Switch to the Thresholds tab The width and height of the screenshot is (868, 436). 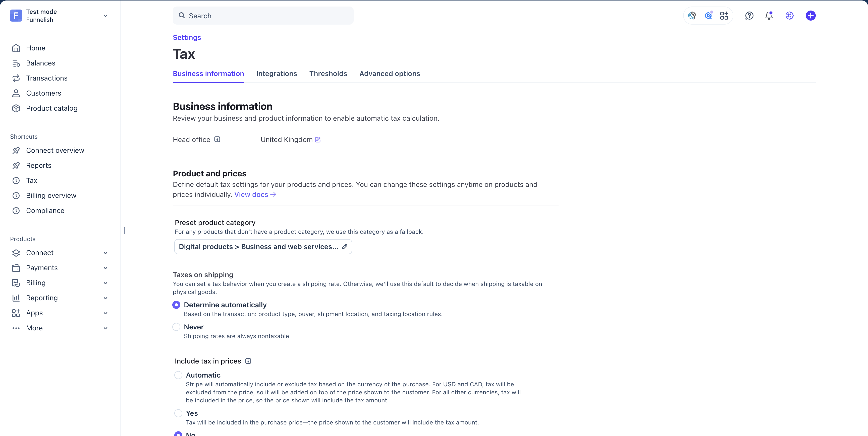point(328,74)
